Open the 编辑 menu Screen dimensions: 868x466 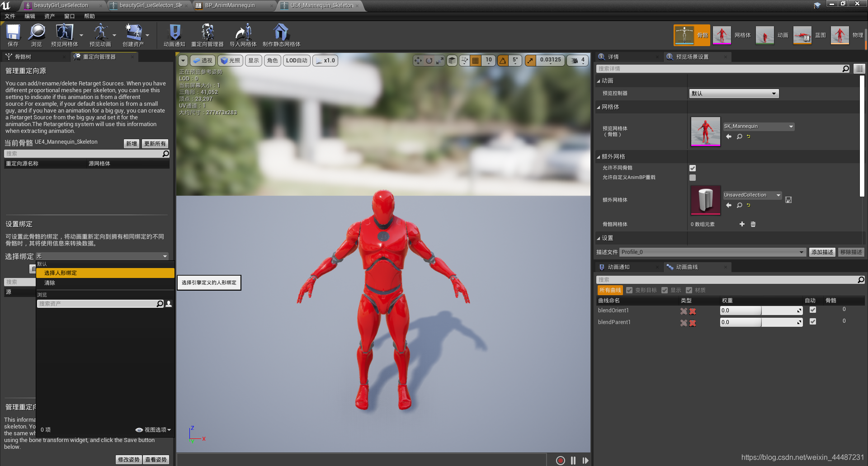(30, 16)
